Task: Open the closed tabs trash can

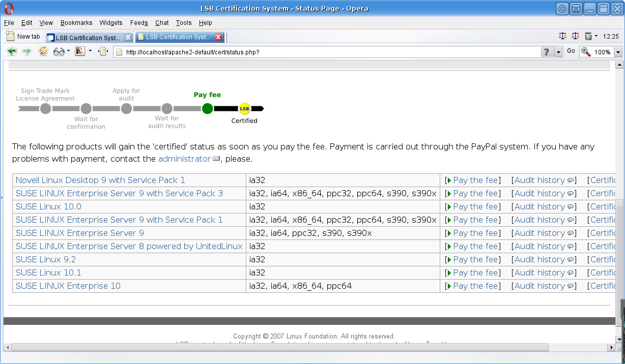Action: 588,37
